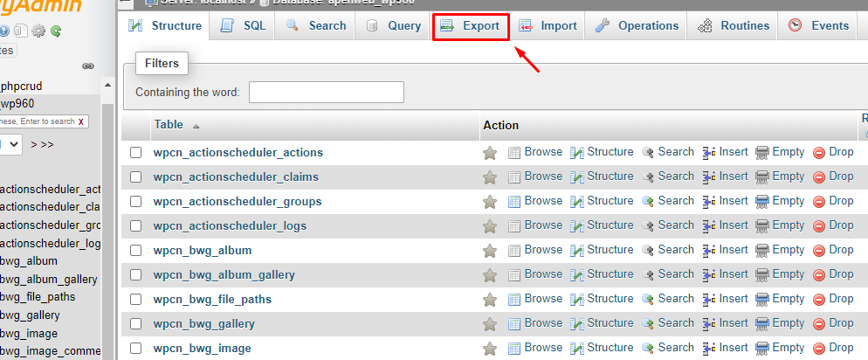
Task: Click Drop icon for wpcn_bwg_file_paths
Action: coord(819,299)
